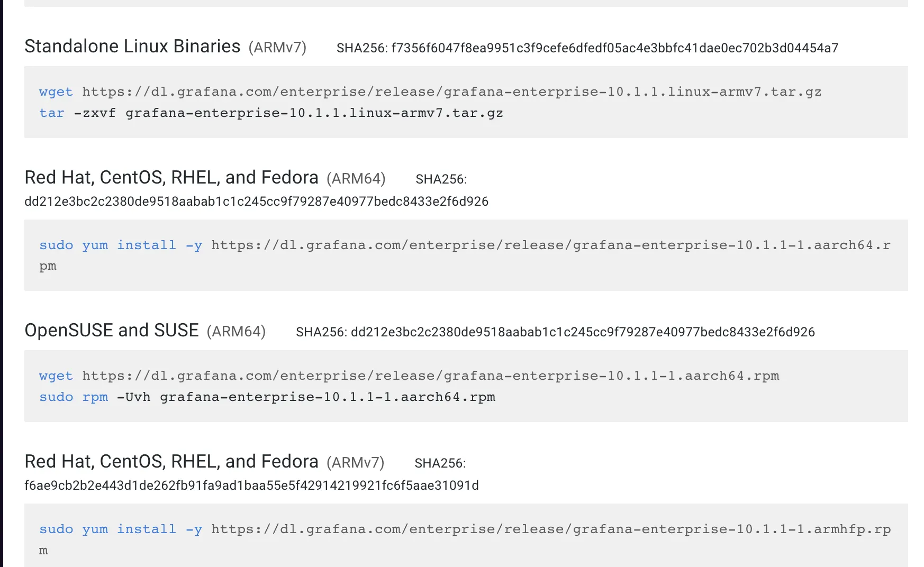Click the SHA256 hash below the Red Hat ARM64 heading
The height and width of the screenshot is (567, 924).
coord(256,202)
